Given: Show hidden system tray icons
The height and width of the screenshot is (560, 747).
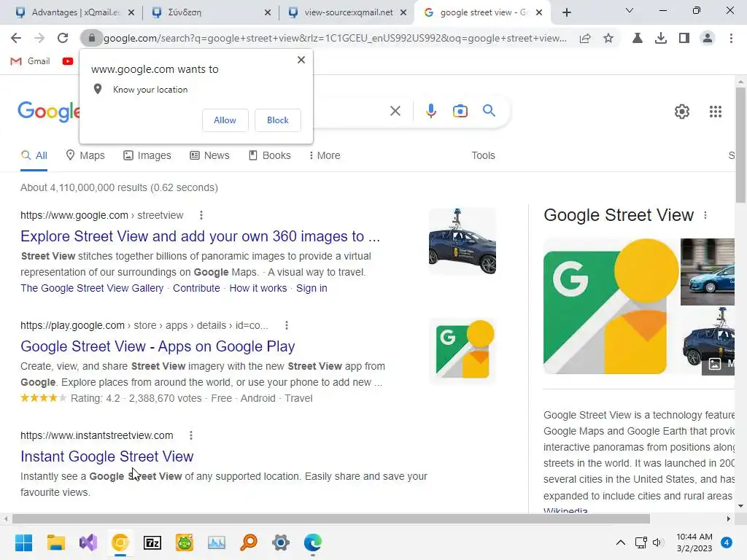Looking at the screenshot, I should coord(620,542).
